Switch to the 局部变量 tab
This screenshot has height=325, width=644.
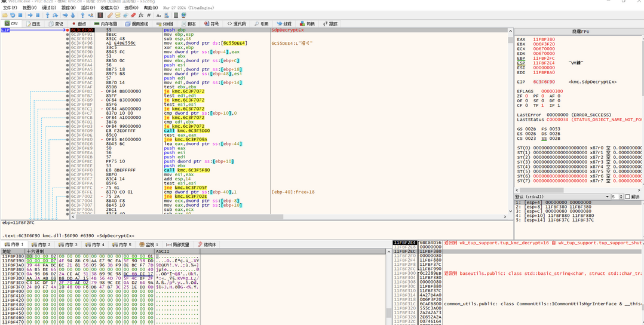177,244
